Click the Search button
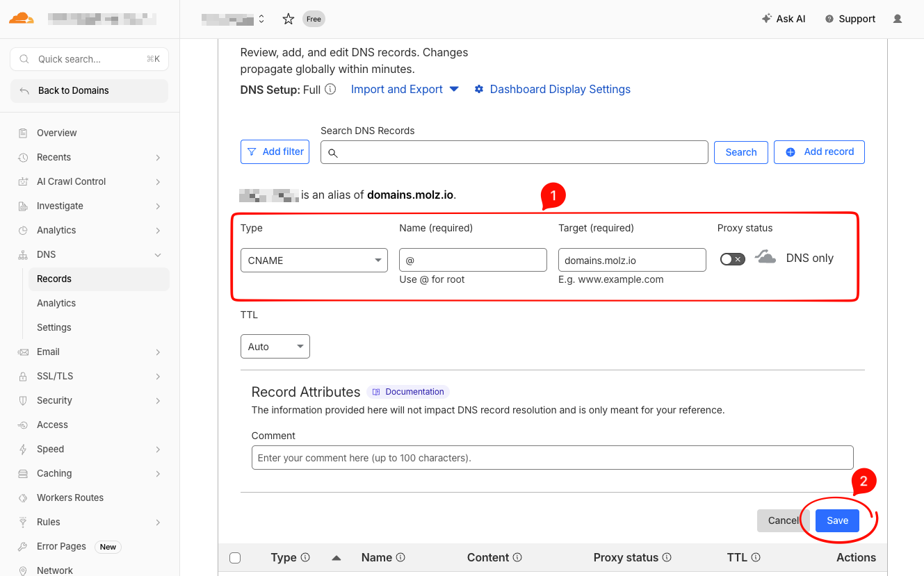924x576 pixels. [x=741, y=152]
